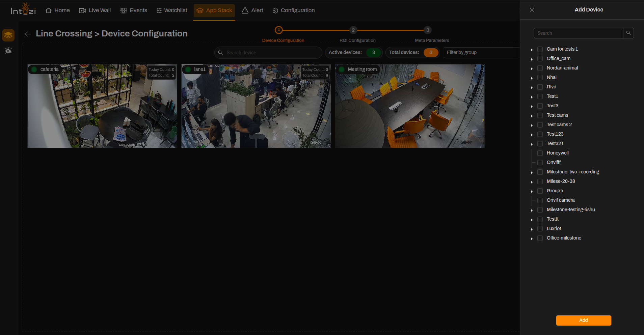Check the Nhai checkbox
The image size is (644, 335).
pos(540,78)
